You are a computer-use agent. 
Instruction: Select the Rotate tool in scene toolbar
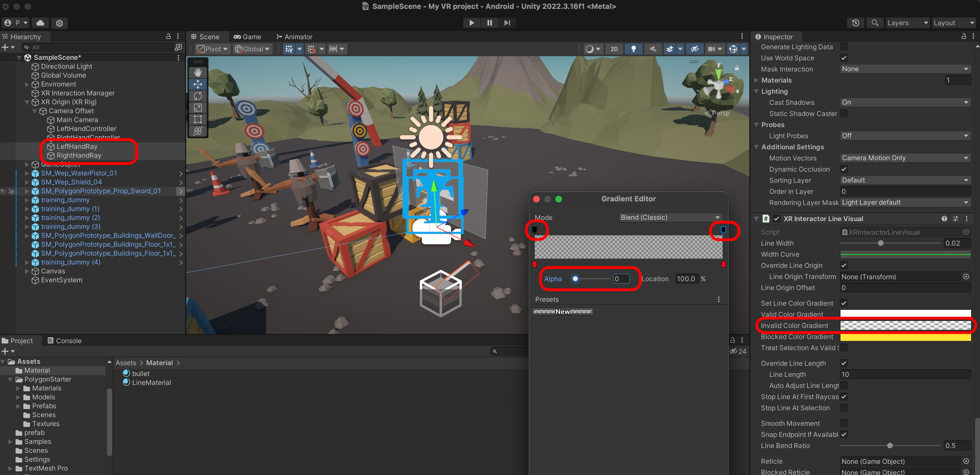(x=198, y=96)
